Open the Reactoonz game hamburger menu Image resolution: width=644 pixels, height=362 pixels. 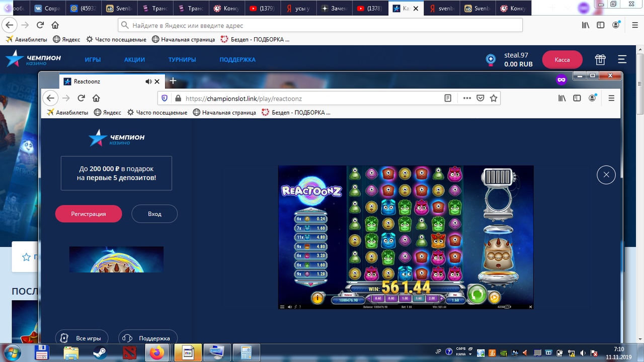[282, 306]
